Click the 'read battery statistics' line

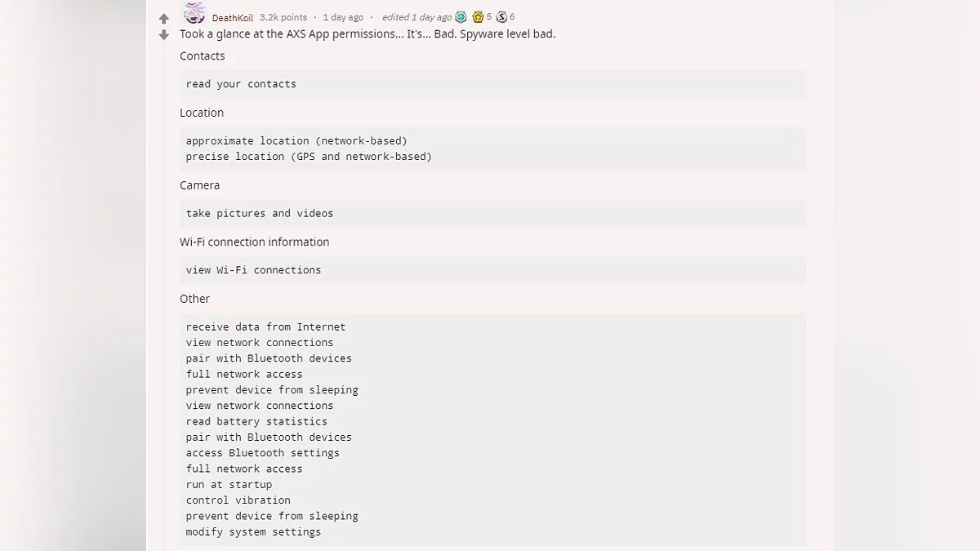pos(256,422)
